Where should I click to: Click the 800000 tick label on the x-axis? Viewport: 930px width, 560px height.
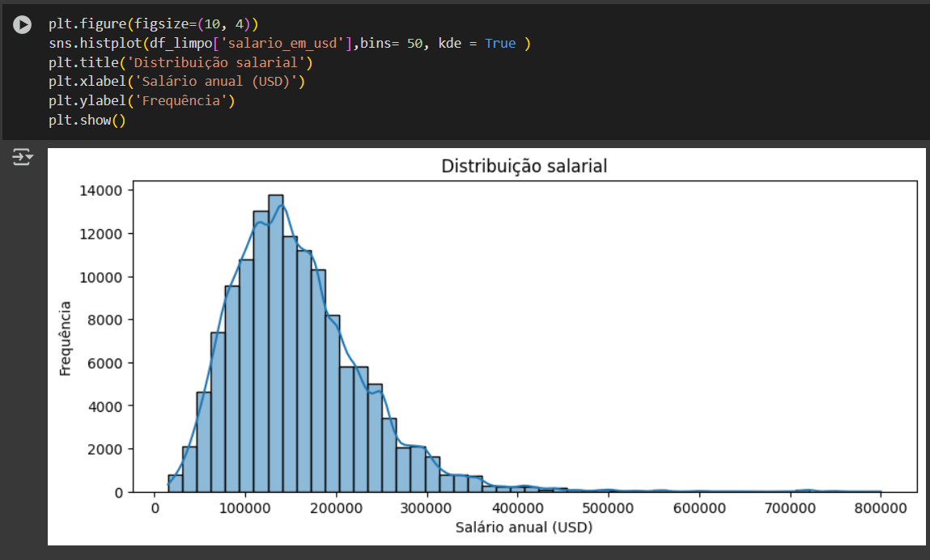click(881, 506)
